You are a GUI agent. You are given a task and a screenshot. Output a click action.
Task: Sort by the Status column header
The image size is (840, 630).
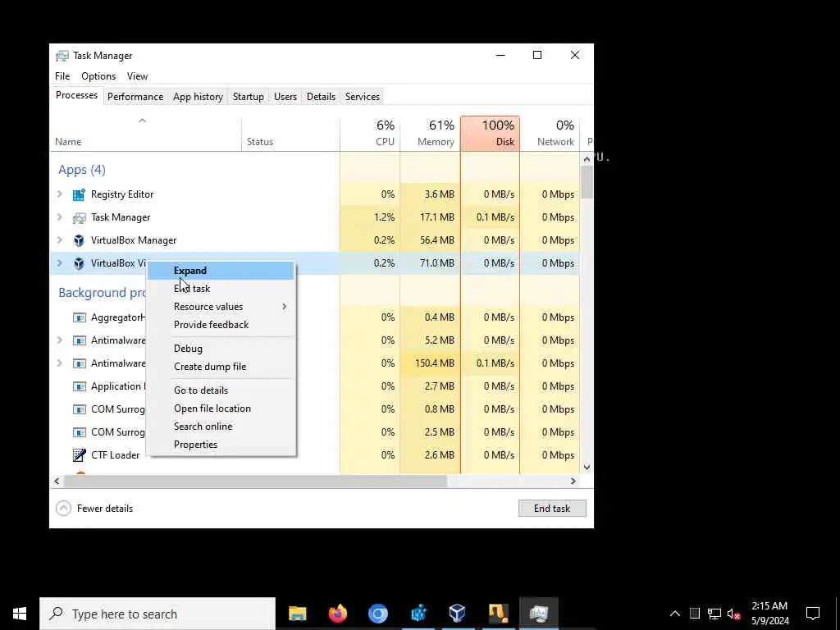pyautogui.click(x=291, y=134)
